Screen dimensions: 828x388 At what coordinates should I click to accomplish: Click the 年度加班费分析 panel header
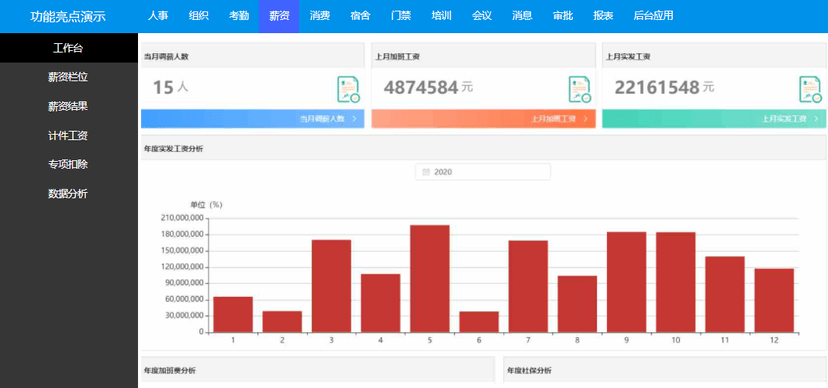318,369
